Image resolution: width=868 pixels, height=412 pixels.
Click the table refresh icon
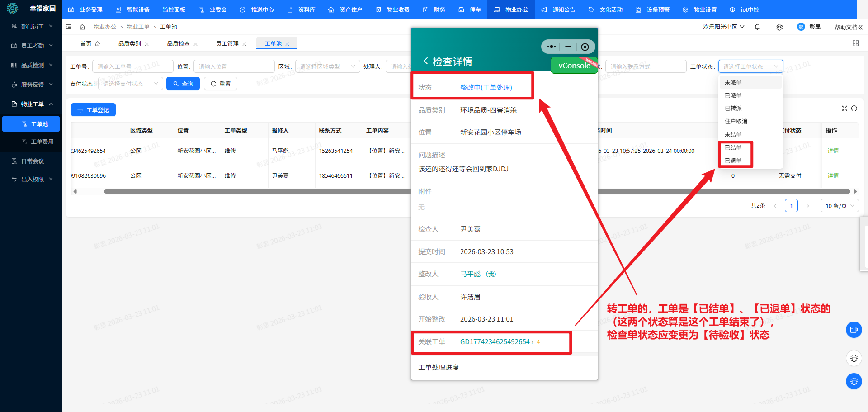[x=854, y=109]
